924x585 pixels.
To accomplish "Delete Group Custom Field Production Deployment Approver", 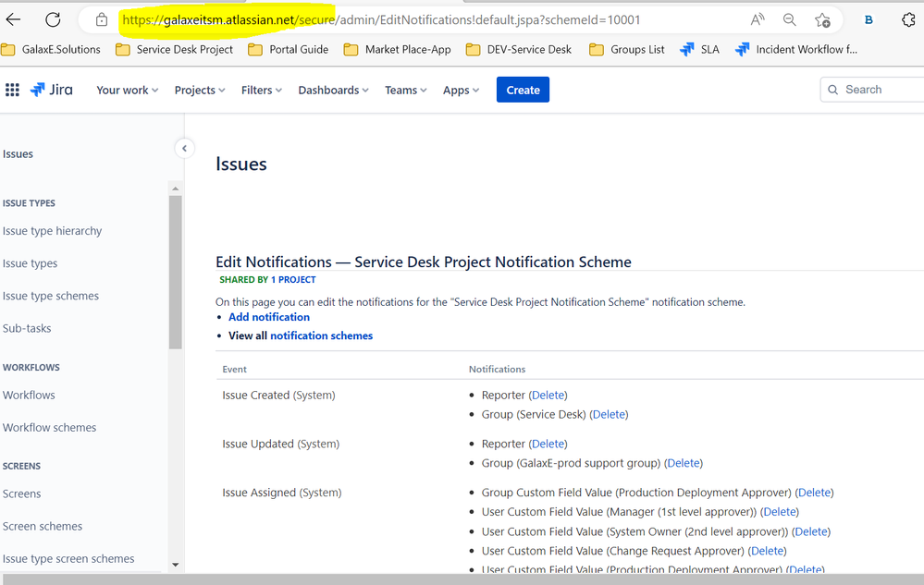I will (814, 492).
